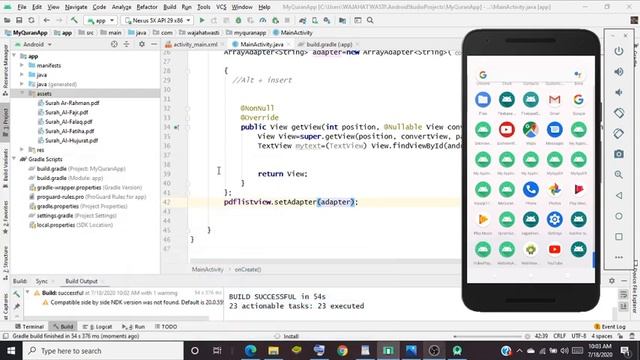Open the Refactor menu

tap(147, 7)
